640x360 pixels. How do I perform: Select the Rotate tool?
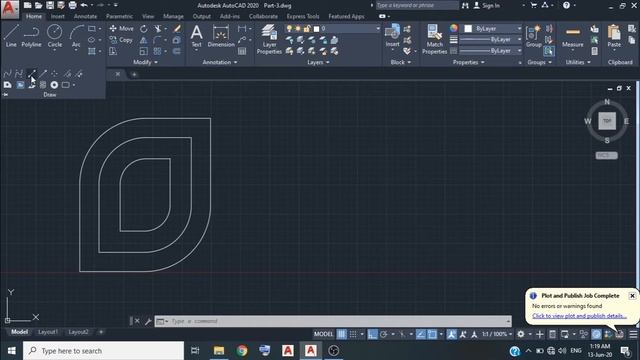144,29
